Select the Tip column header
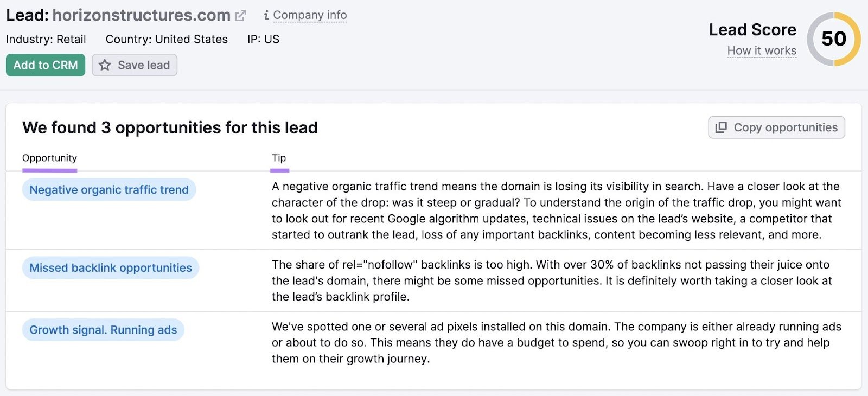 279,158
